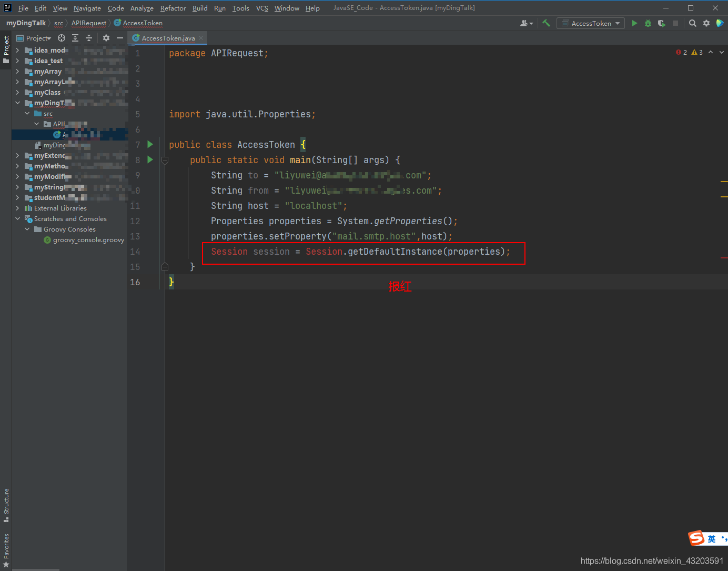Run main method gutter arrow on line 8
Viewport: 728px width, 571px height.
[x=150, y=159]
